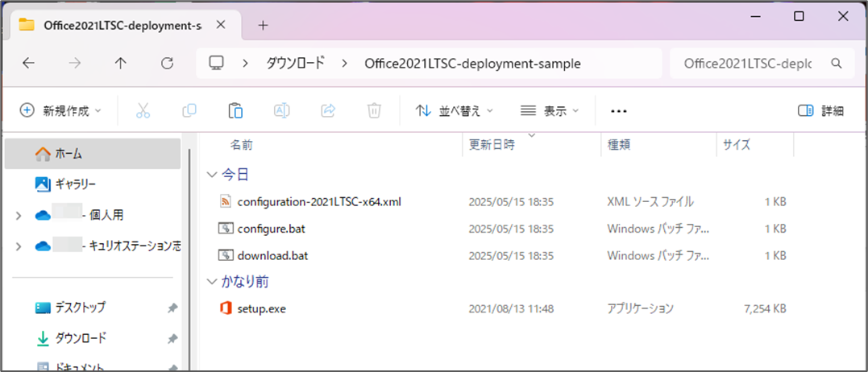868x372 pixels.
Task: Sort by サイズ column header
Action: (737, 146)
